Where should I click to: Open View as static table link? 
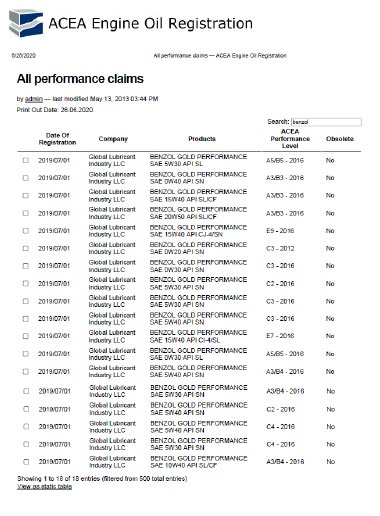pyautogui.click(x=44, y=487)
